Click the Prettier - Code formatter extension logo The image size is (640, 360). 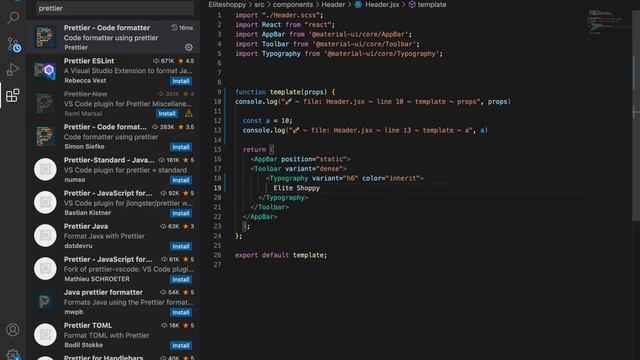tap(45, 37)
